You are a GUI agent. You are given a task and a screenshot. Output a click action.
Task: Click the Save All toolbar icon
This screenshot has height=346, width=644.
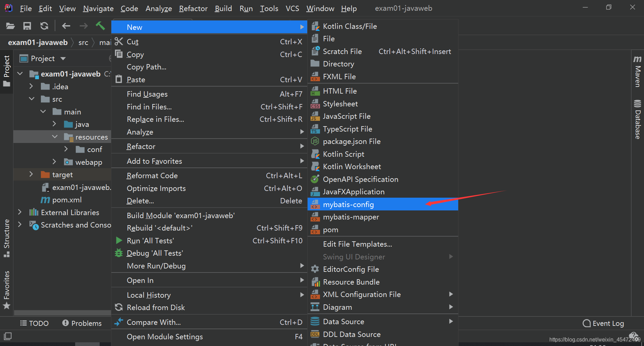(27, 26)
